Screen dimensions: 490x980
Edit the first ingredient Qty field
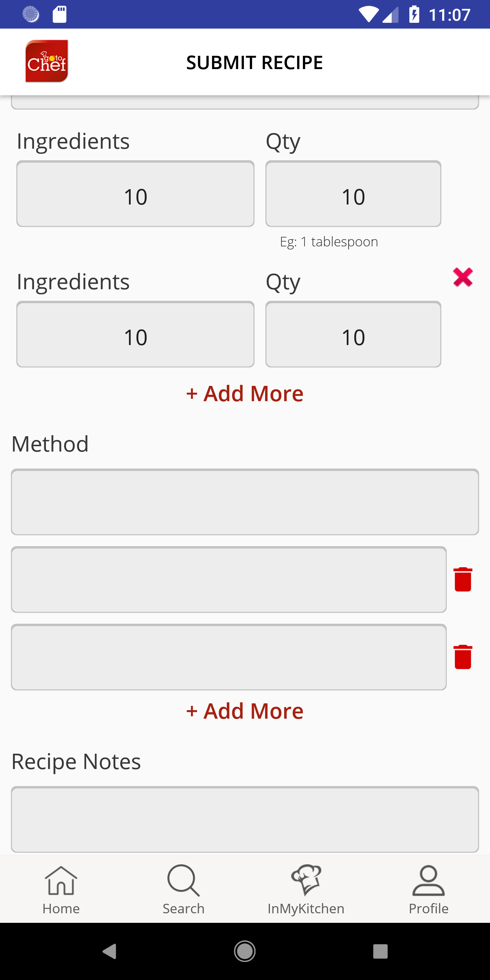tap(353, 194)
